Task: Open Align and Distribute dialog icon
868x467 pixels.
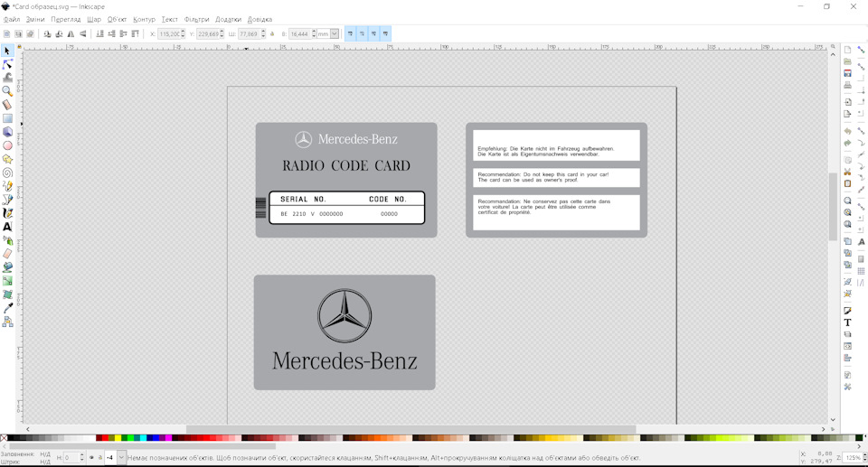Action: 847,358
